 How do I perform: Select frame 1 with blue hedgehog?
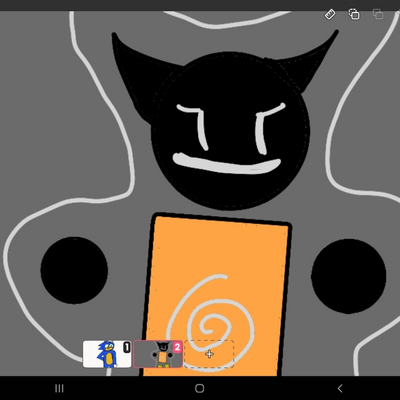[x=107, y=354]
